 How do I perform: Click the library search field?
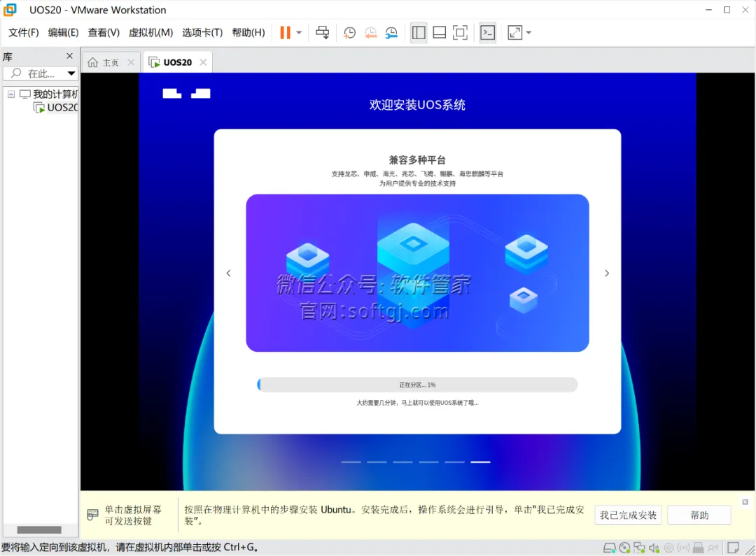click(x=34, y=73)
